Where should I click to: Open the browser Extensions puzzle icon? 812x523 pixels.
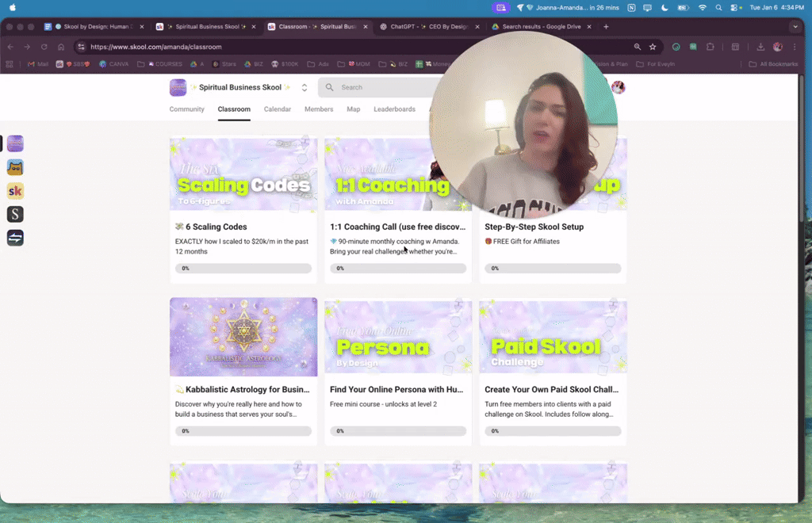pyautogui.click(x=710, y=47)
